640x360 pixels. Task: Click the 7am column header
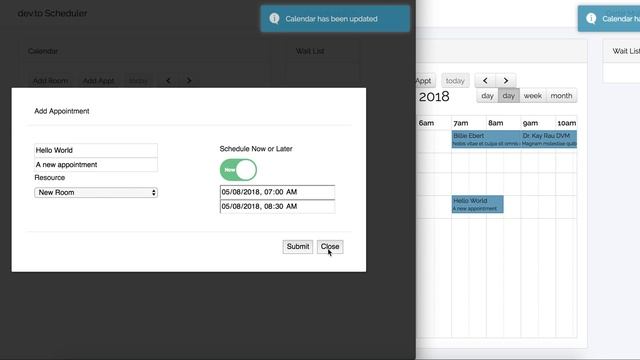click(x=461, y=123)
